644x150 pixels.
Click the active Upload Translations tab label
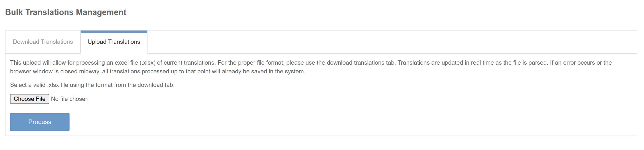click(114, 42)
